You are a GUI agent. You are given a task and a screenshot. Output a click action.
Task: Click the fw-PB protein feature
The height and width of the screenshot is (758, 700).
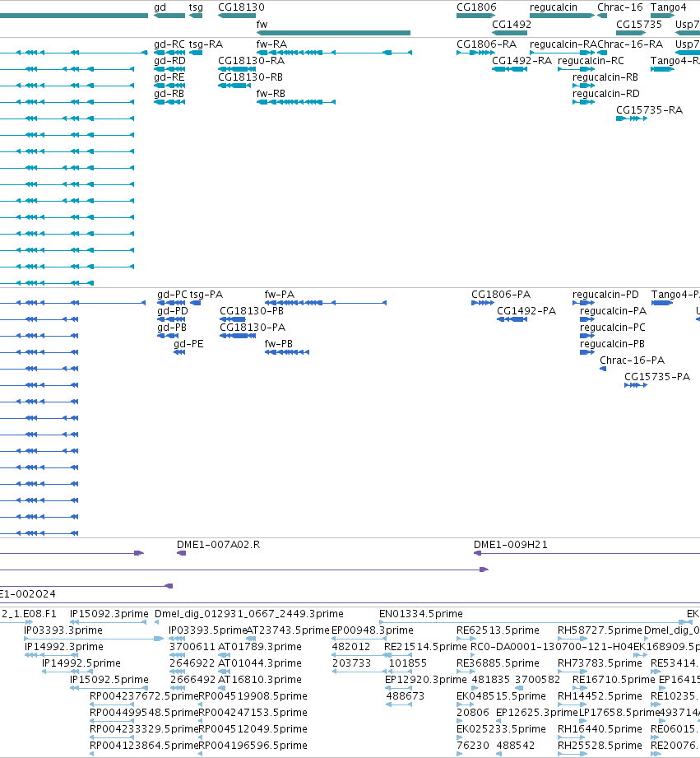click(287, 352)
